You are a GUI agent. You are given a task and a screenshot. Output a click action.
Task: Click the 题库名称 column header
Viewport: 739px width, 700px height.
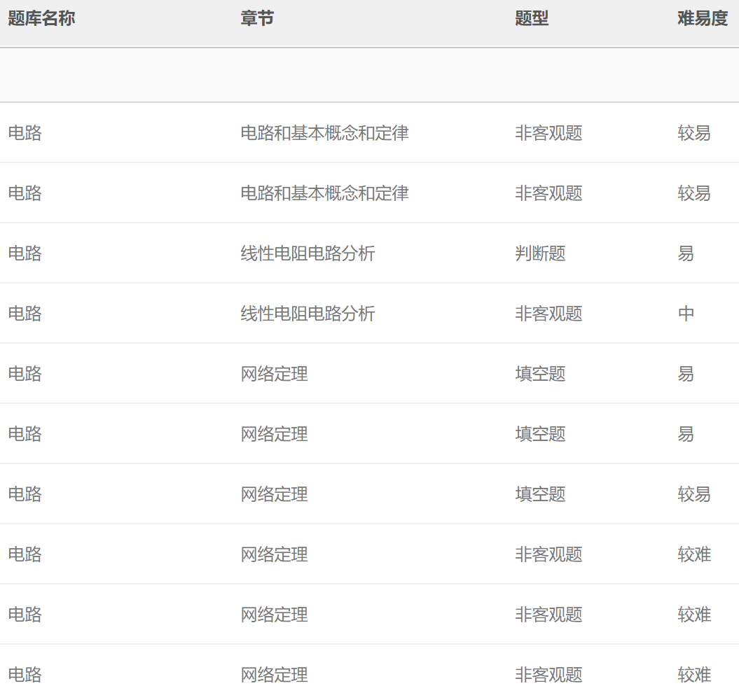point(41,19)
